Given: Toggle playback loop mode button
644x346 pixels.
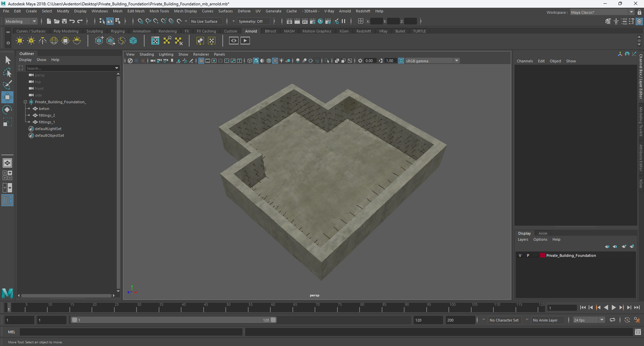Looking at the screenshot, I should [x=612, y=320].
